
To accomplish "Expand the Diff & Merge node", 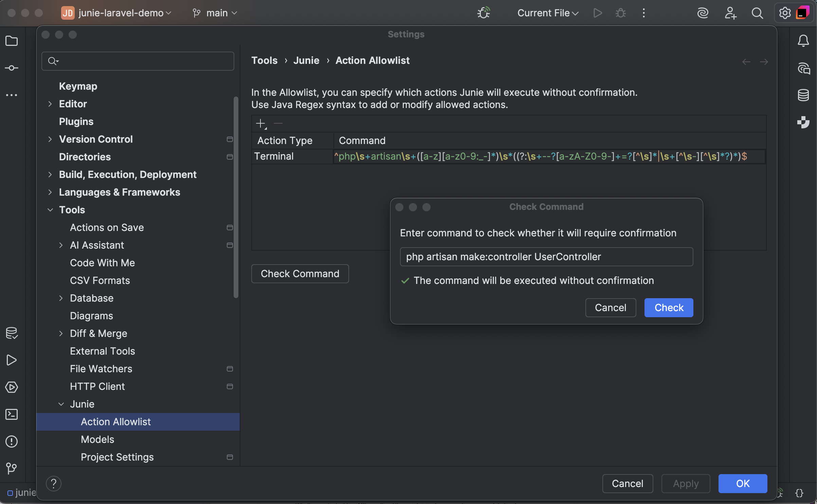I will click(x=61, y=334).
